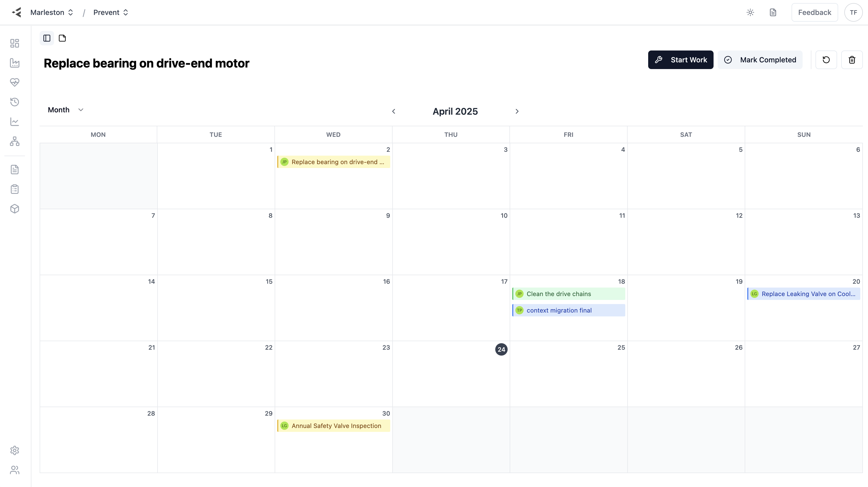Go to previous month with left chevron

(394, 111)
